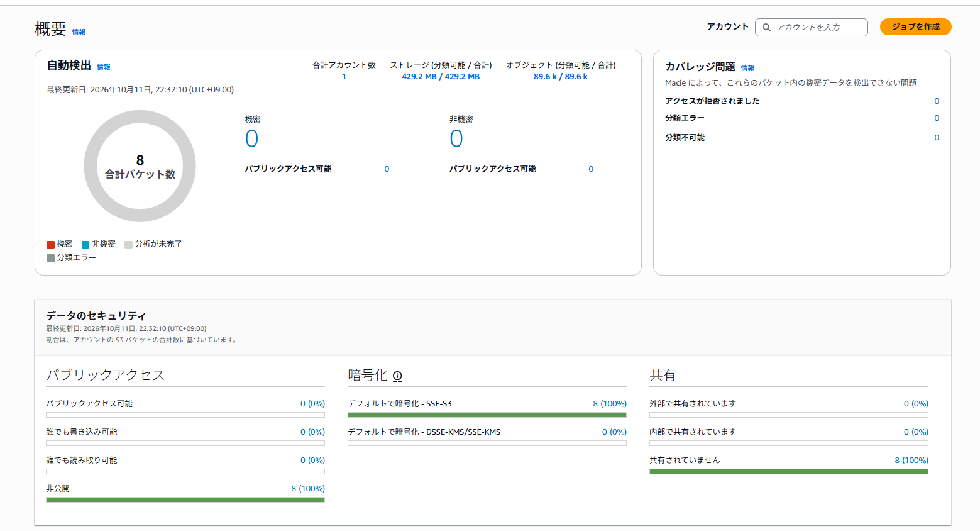Image resolution: width=980 pixels, height=531 pixels.
Task: Open the 情報 link next to 概要
Action: tap(79, 32)
